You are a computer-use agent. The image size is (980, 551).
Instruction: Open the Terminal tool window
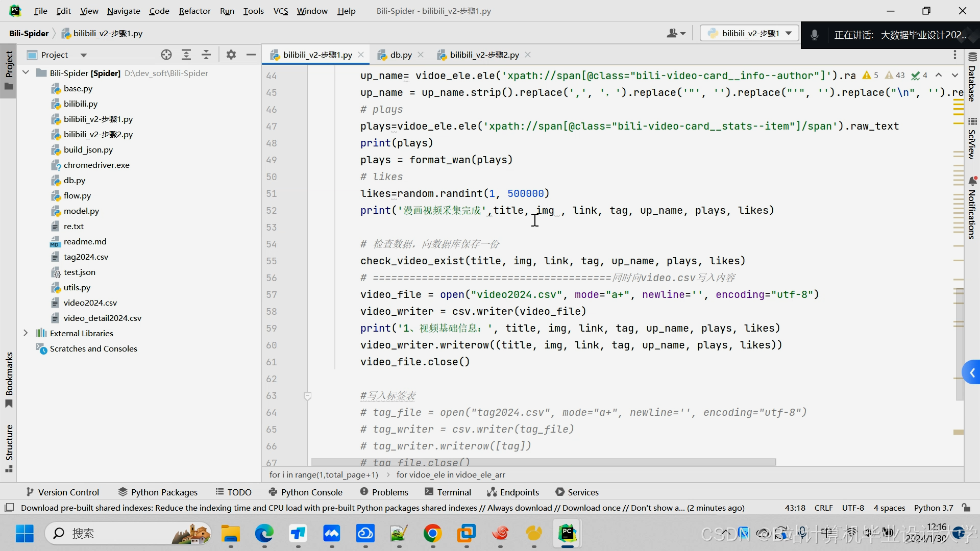click(448, 492)
